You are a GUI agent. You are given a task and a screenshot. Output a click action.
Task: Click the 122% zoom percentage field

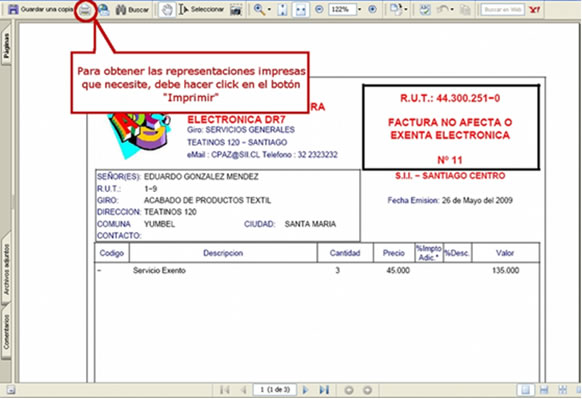[x=342, y=10]
